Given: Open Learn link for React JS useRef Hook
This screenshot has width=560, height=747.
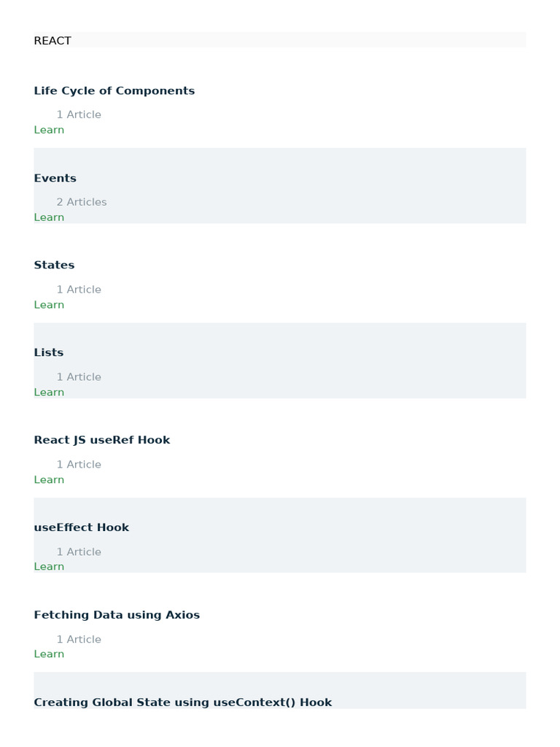Looking at the screenshot, I should click(x=49, y=480).
